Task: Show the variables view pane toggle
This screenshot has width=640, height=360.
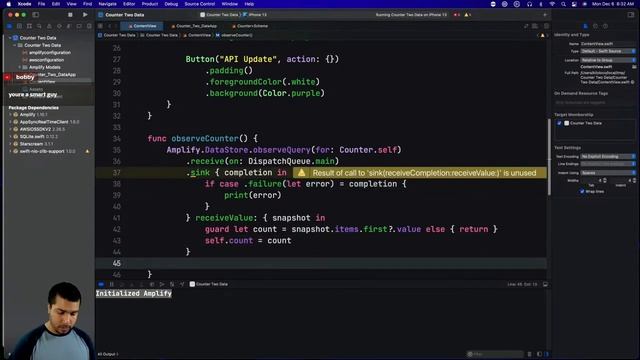Action: tap(539, 354)
